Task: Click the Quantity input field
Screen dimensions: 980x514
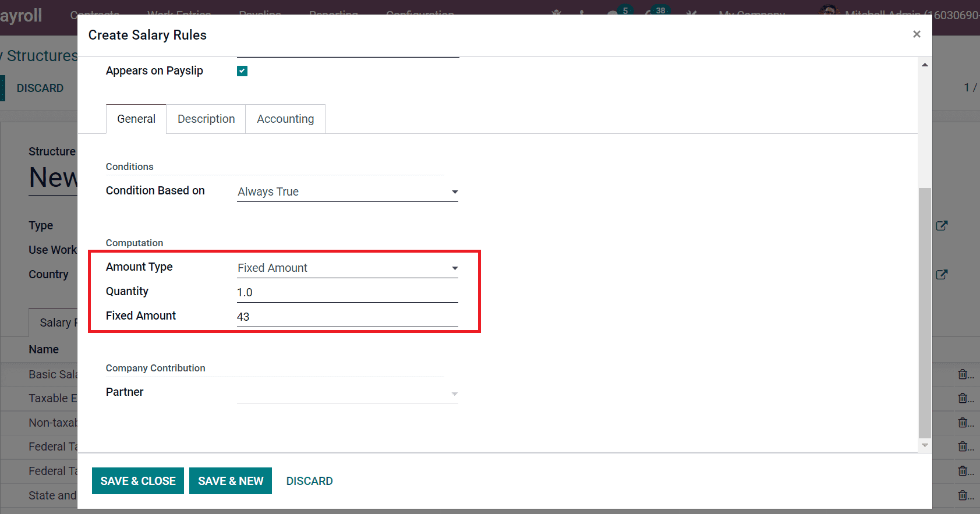Action: [x=348, y=292]
